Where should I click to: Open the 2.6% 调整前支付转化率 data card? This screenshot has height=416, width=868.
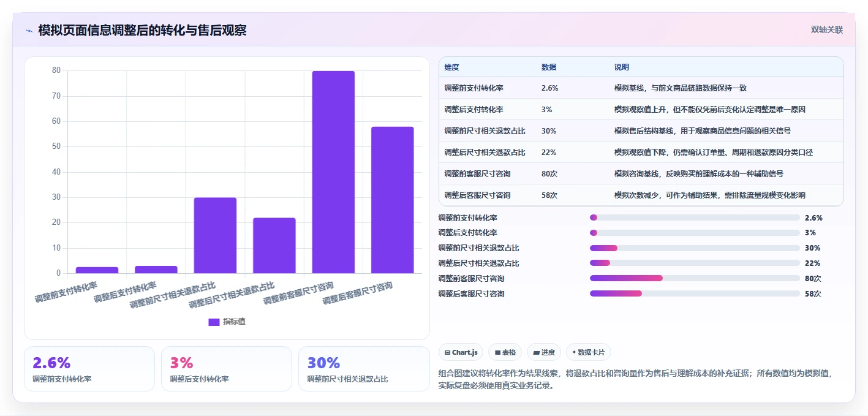tap(89, 369)
